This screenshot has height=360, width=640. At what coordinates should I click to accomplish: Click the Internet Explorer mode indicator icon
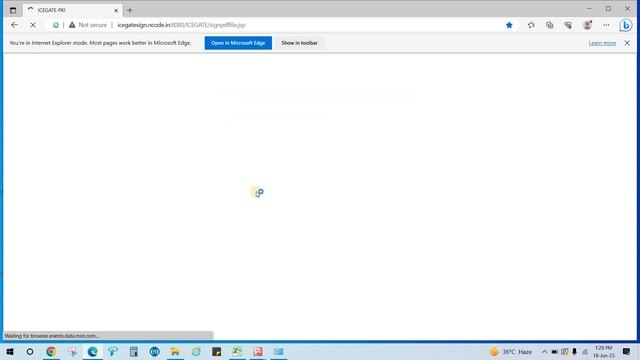point(56,25)
